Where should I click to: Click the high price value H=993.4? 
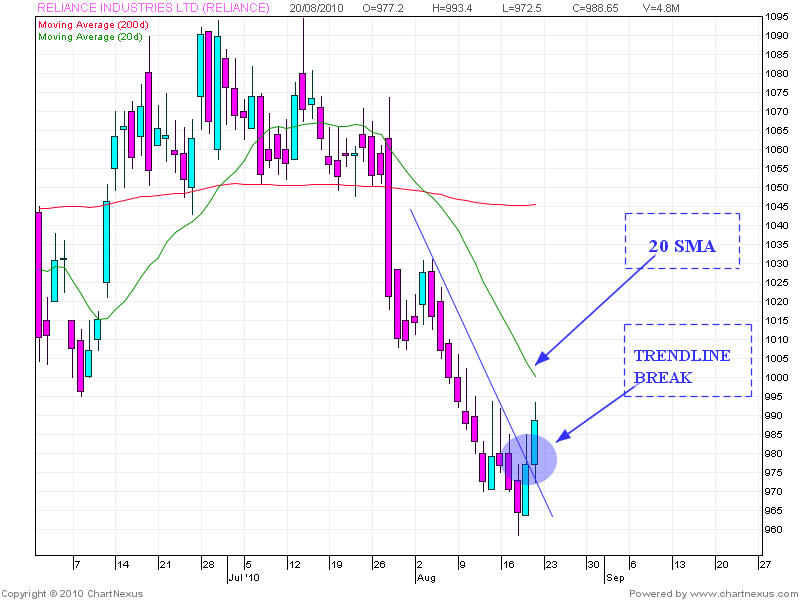click(x=452, y=8)
